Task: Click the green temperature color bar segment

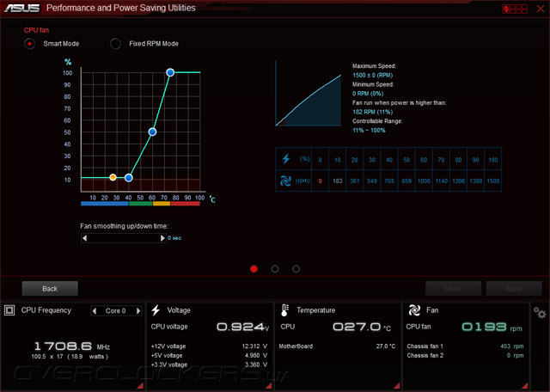Action: click(x=140, y=204)
